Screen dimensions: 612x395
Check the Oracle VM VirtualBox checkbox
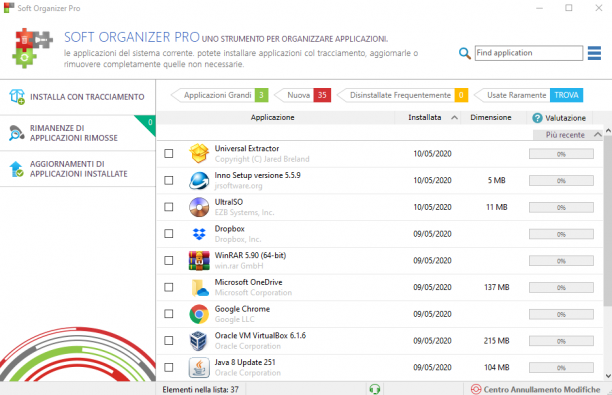point(169,341)
